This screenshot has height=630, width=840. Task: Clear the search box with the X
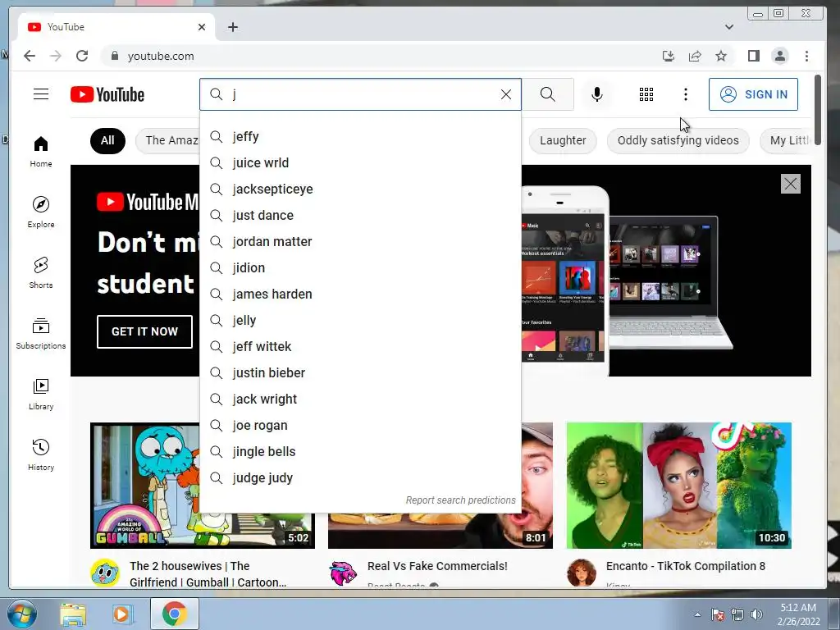click(x=505, y=94)
